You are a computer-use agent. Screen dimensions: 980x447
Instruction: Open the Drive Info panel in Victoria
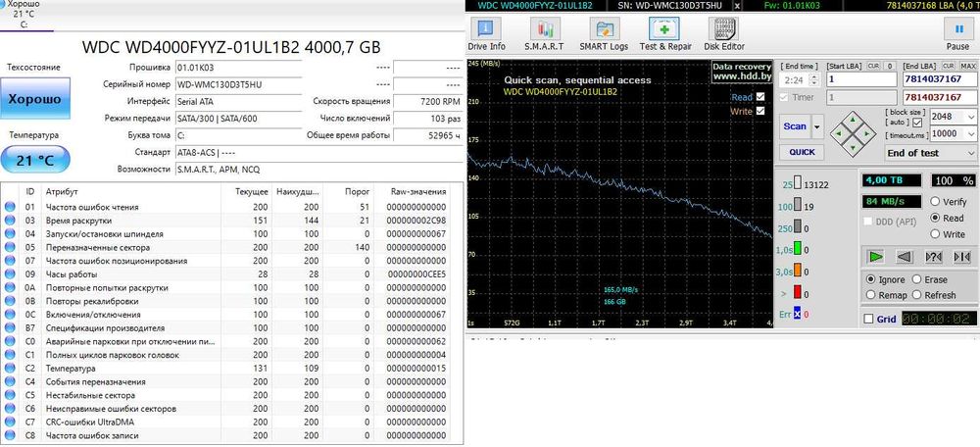486,33
